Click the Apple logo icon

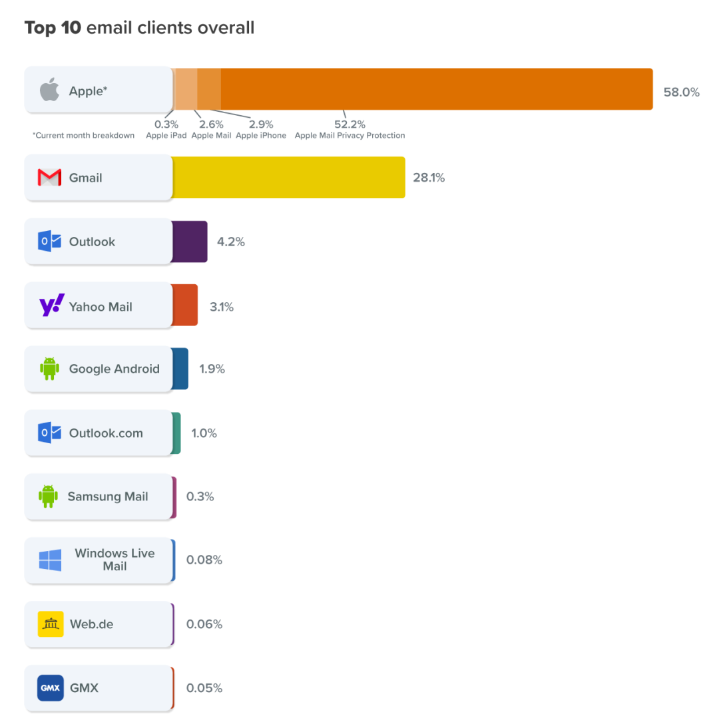tap(50, 90)
